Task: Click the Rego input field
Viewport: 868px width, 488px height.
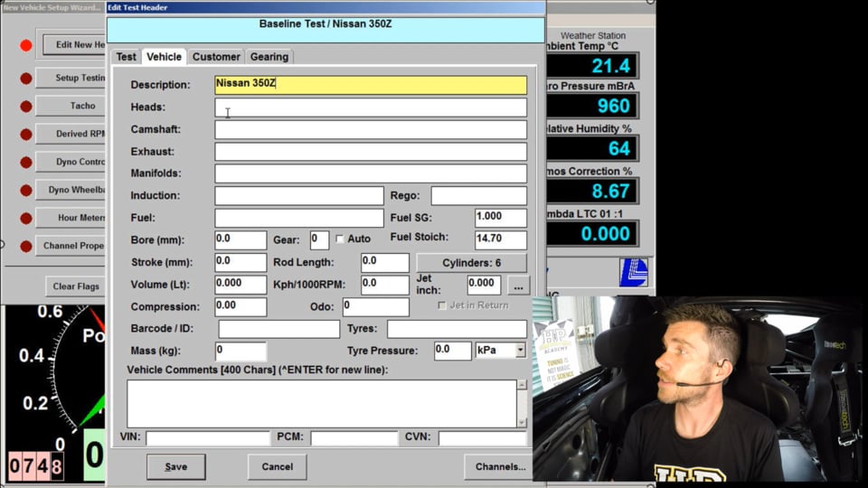Action: point(479,195)
